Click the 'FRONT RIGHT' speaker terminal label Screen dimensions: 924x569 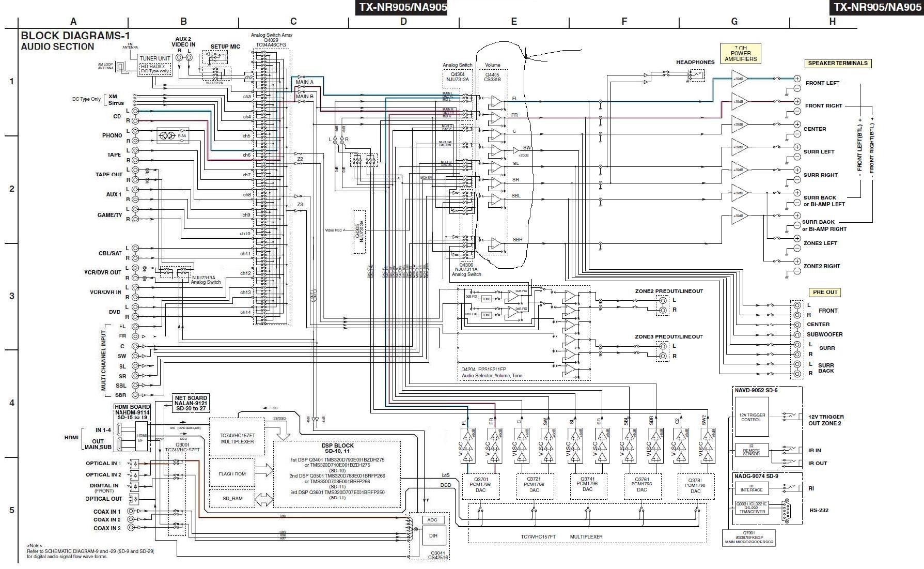(x=823, y=105)
